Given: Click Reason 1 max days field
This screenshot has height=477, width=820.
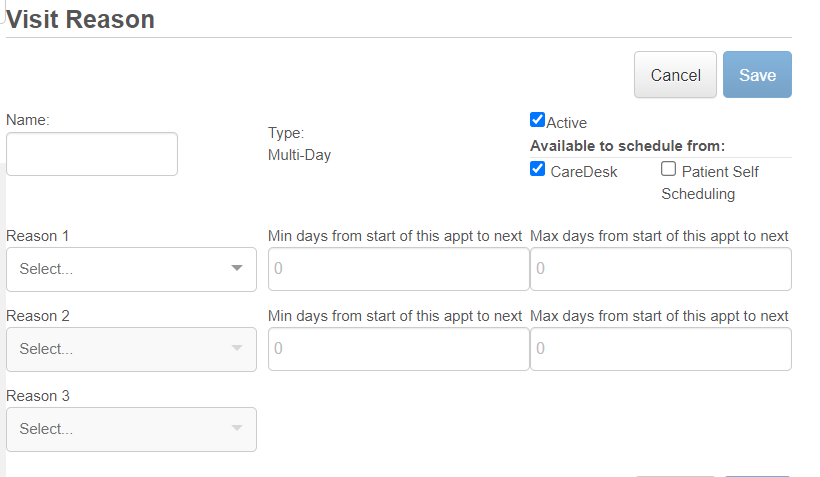Looking at the screenshot, I should pyautogui.click(x=660, y=269).
